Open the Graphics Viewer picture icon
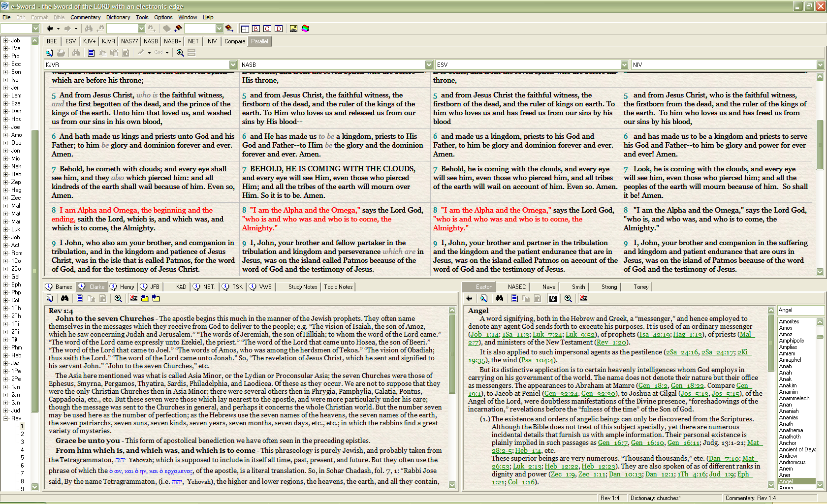This screenshot has width=827, height=504. [293, 29]
